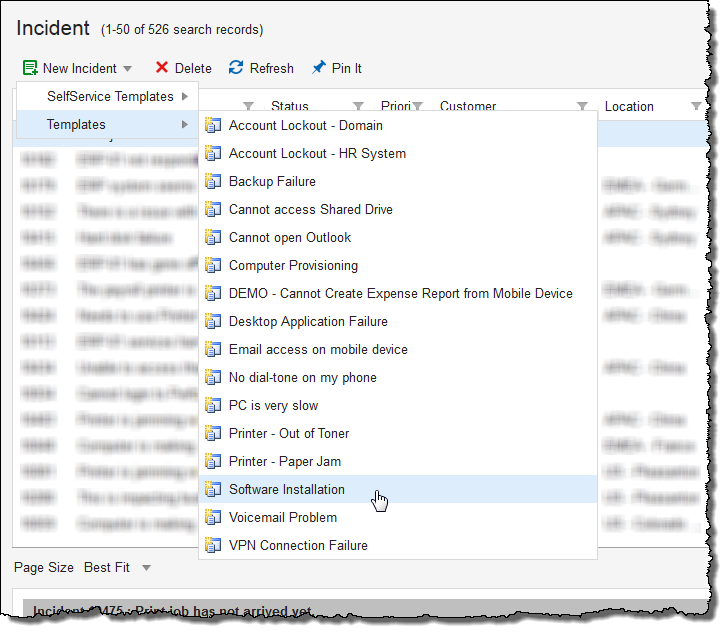728x633 pixels.
Task: Choose Software Installation template
Action: 398,489
